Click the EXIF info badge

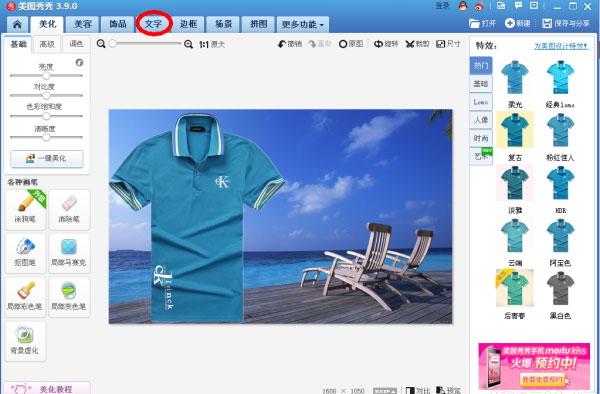tap(385, 391)
